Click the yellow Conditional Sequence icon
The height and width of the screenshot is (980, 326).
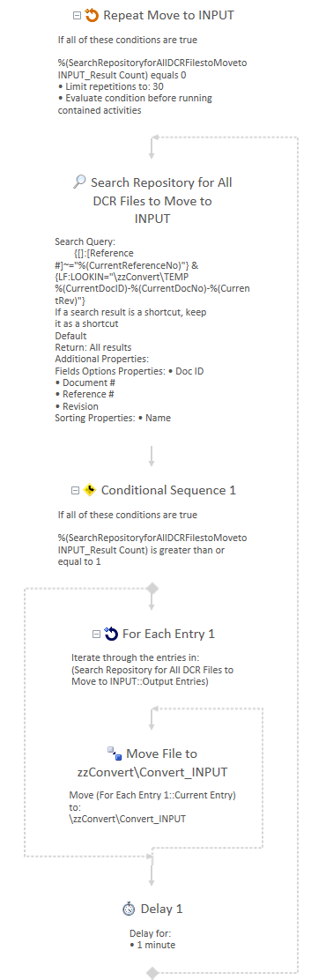coord(90,491)
